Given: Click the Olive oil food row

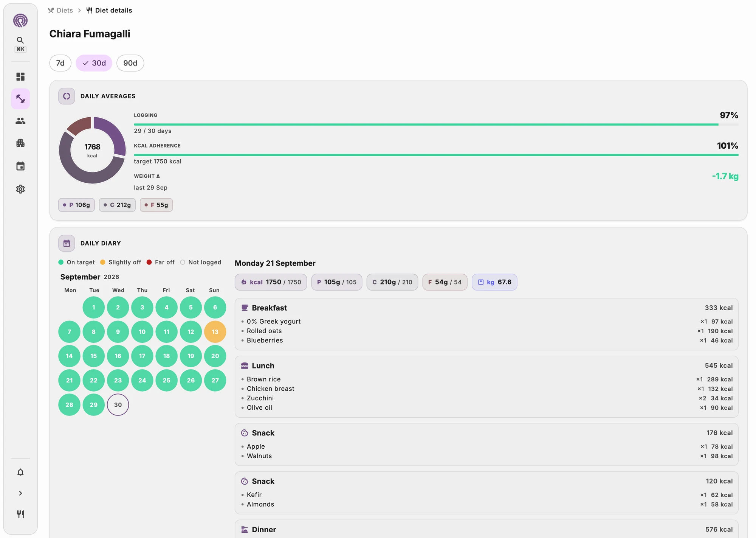Looking at the screenshot, I should [x=486, y=408].
